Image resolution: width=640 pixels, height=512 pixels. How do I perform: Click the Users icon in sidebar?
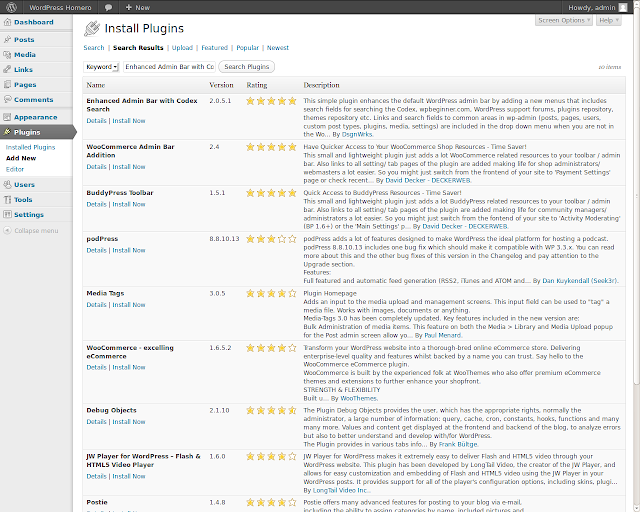pyautogui.click(x=7, y=185)
